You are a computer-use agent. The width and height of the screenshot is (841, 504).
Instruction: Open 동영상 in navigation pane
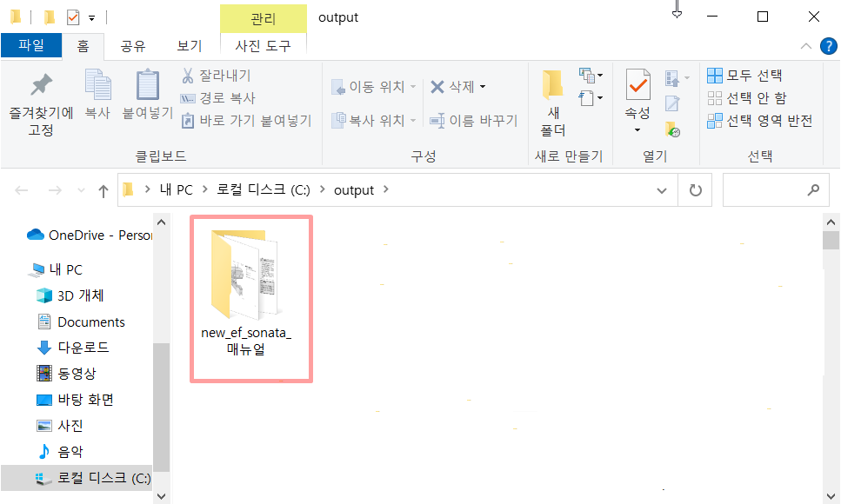[66, 373]
